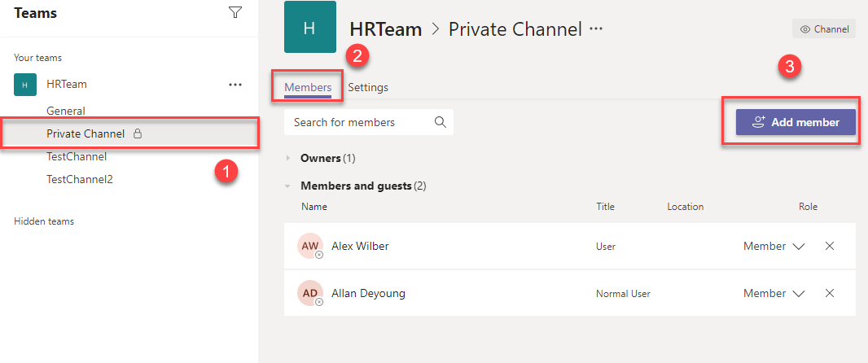The image size is (868, 363).
Task: Click the search magnifier icon
Action: click(x=441, y=122)
